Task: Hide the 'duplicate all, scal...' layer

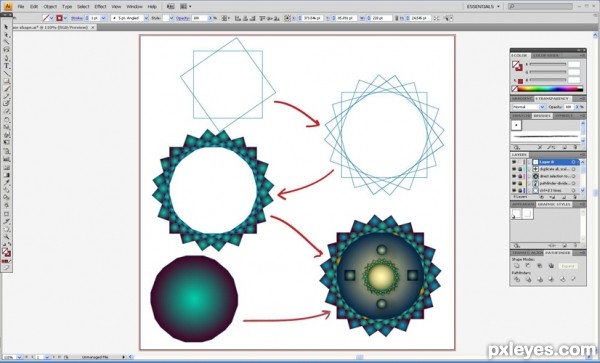Action: click(514, 169)
